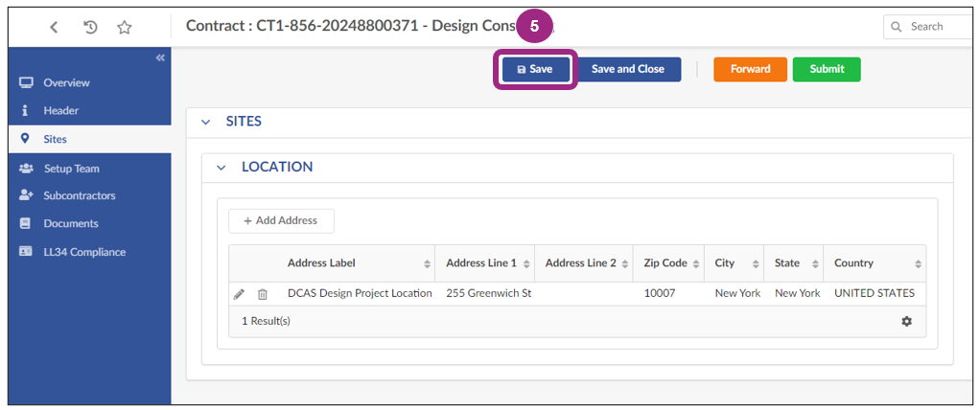Open the Header sidebar item
Viewport: 980px width, 410px height.
(89, 110)
